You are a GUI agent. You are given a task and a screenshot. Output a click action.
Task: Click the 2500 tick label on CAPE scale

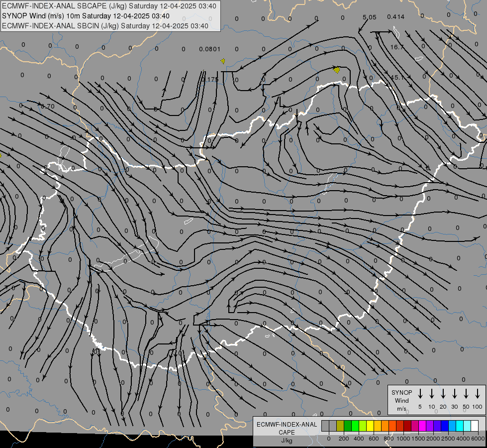448,439
